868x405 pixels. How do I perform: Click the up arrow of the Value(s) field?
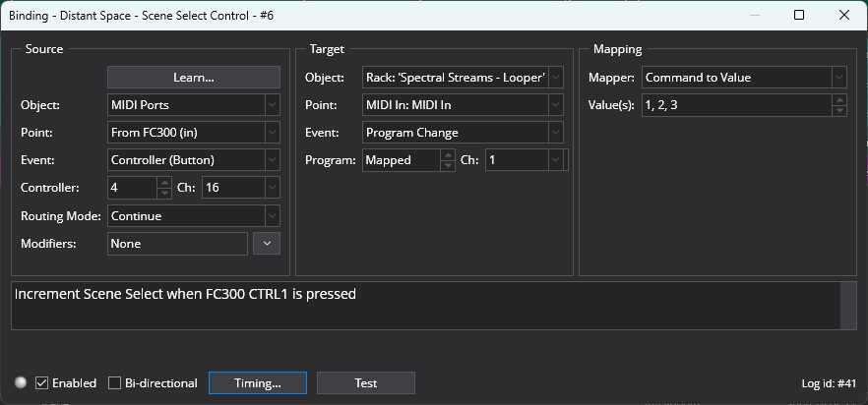(x=839, y=99)
